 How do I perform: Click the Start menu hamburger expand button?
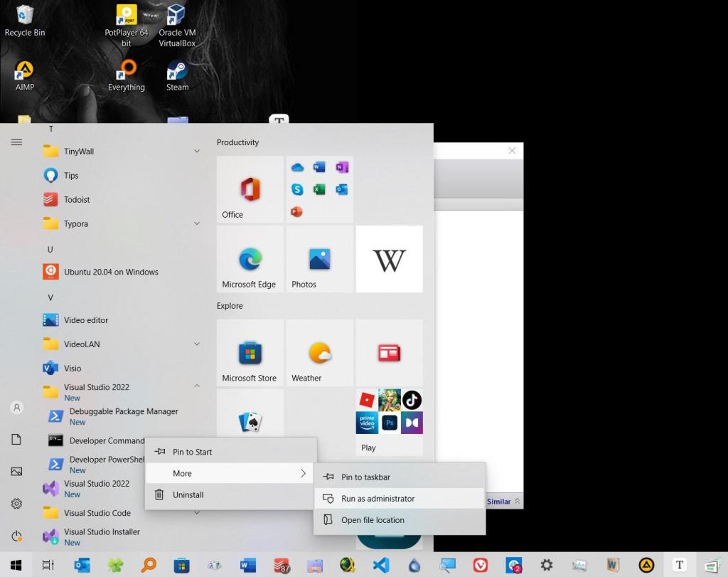click(16, 142)
